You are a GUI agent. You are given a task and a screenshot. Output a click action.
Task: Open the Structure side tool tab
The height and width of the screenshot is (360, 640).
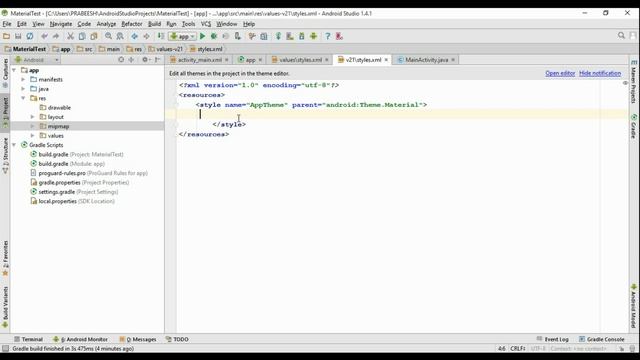tap(5, 155)
